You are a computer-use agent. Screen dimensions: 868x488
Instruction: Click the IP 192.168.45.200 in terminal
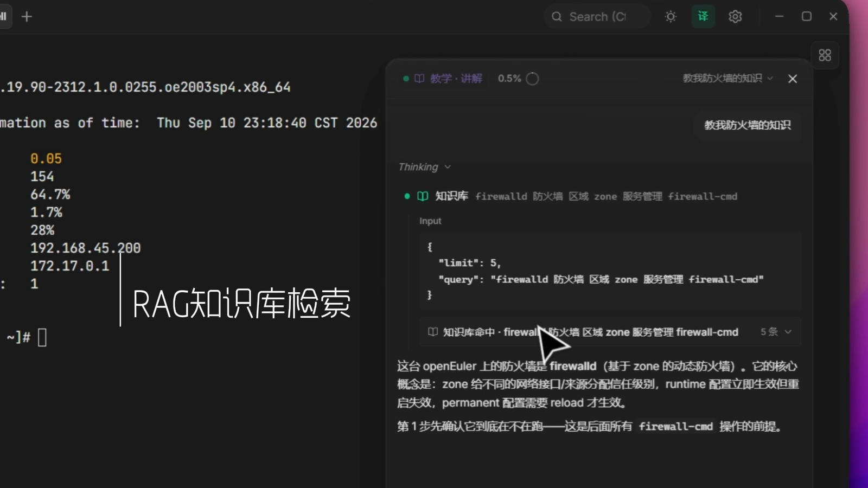pos(85,248)
